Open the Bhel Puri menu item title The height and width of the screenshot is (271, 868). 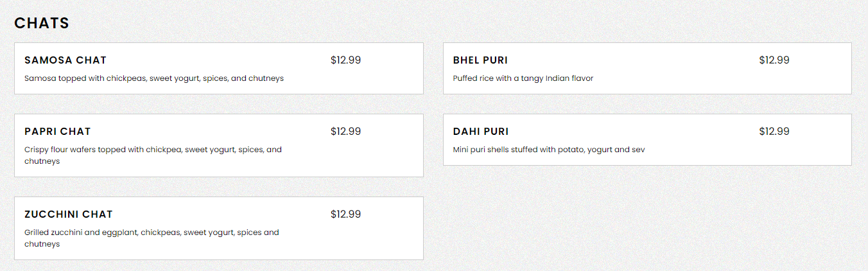[x=480, y=60]
